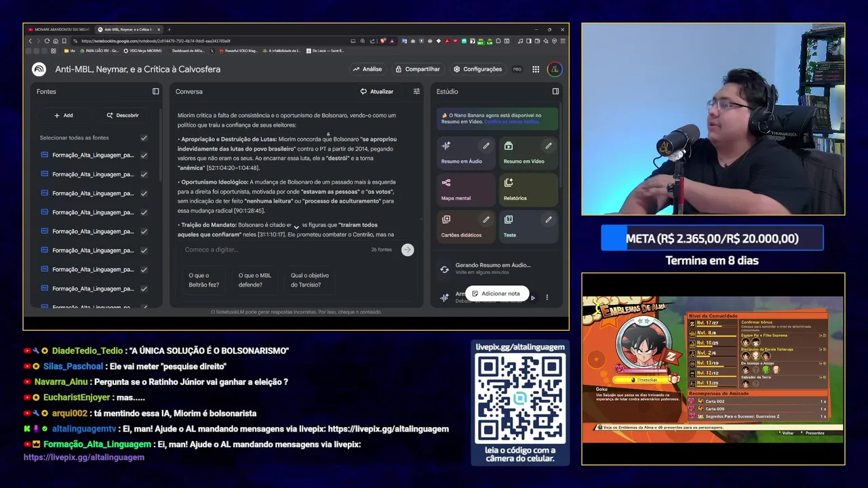The image size is (868, 488).
Task: Uncheck the third Formação_Alta_Linguagem source
Action: [144, 193]
